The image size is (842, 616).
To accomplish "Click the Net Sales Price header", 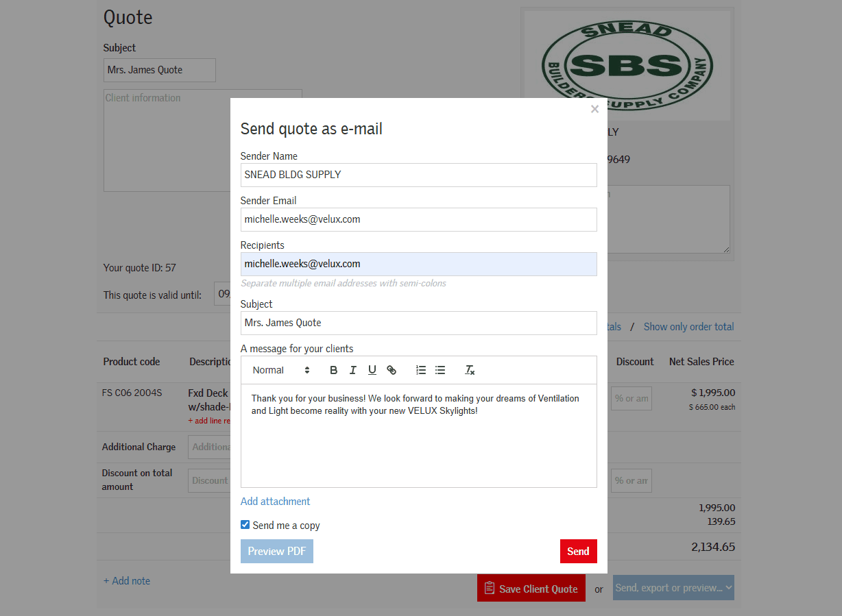I will pyautogui.click(x=701, y=362).
